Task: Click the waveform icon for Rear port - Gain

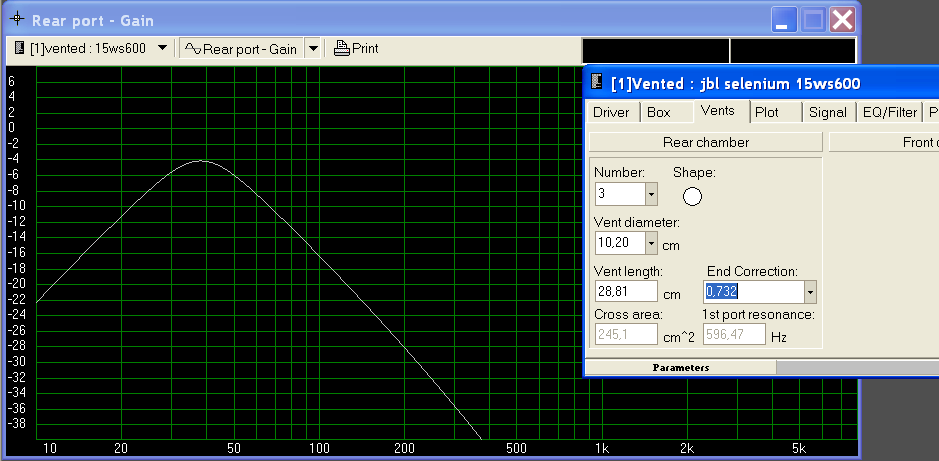Action: (x=192, y=48)
